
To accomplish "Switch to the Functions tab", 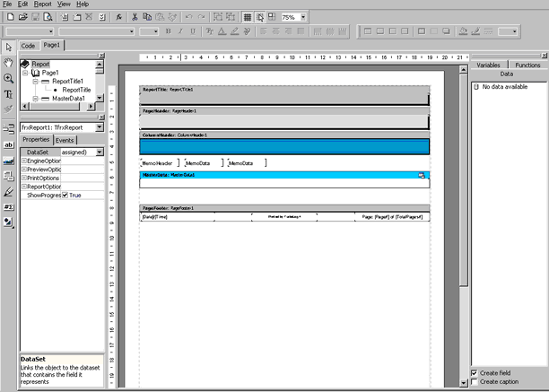I will 528,65.
